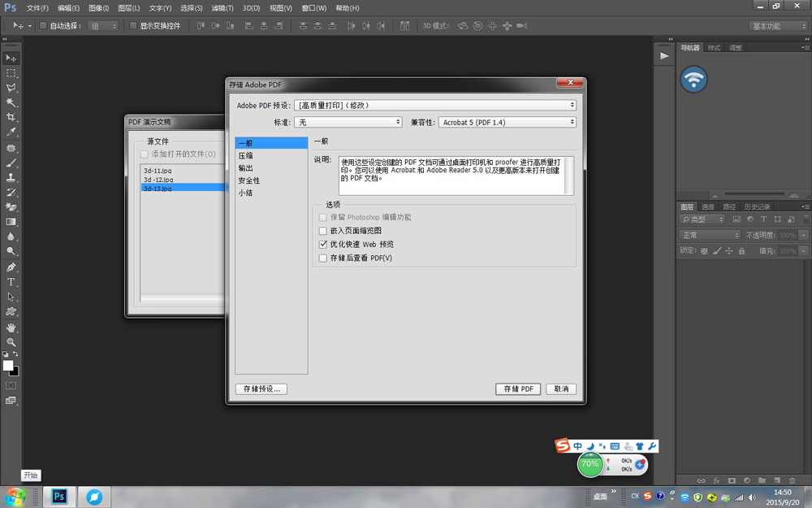Image resolution: width=812 pixels, height=508 pixels.
Task: Open the 填充 value dropdown arrow
Action: 803,251
